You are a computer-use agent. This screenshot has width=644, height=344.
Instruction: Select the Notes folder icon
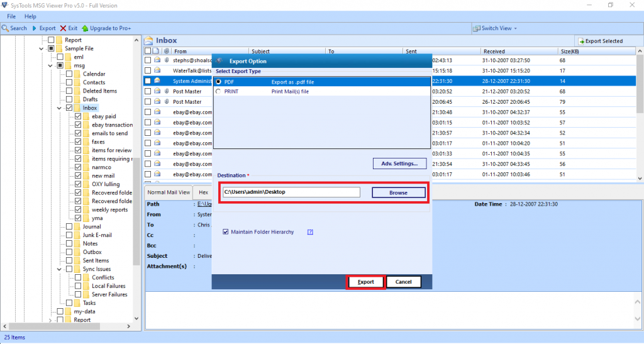coord(77,243)
